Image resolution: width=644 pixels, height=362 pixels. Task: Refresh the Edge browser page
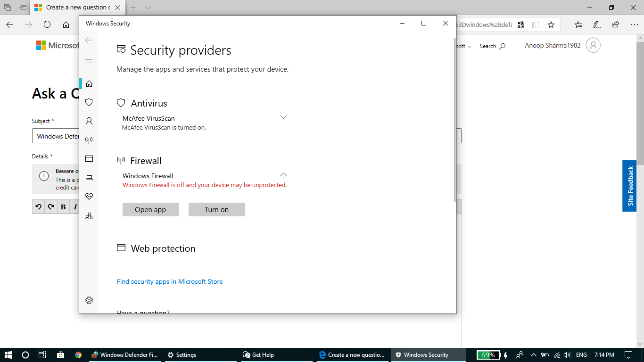pyautogui.click(x=47, y=25)
